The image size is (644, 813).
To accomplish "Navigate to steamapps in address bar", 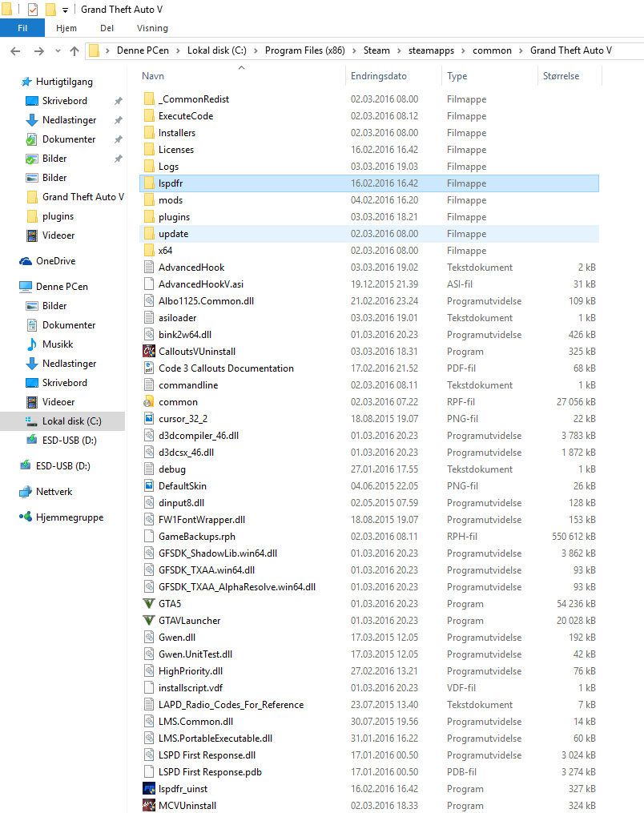I will (x=431, y=50).
